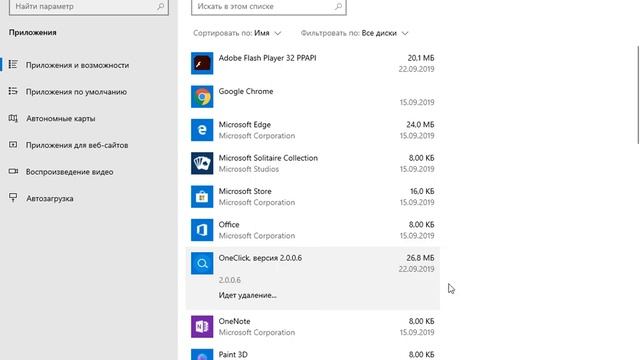Click the Google Chrome app icon
The height and width of the screenshot is (360, 640).
pos(202,97)
